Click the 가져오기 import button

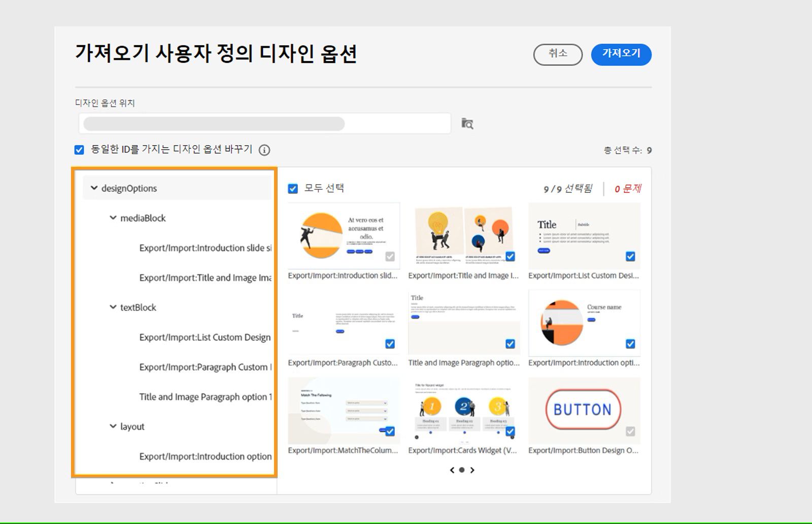[621, 54]
